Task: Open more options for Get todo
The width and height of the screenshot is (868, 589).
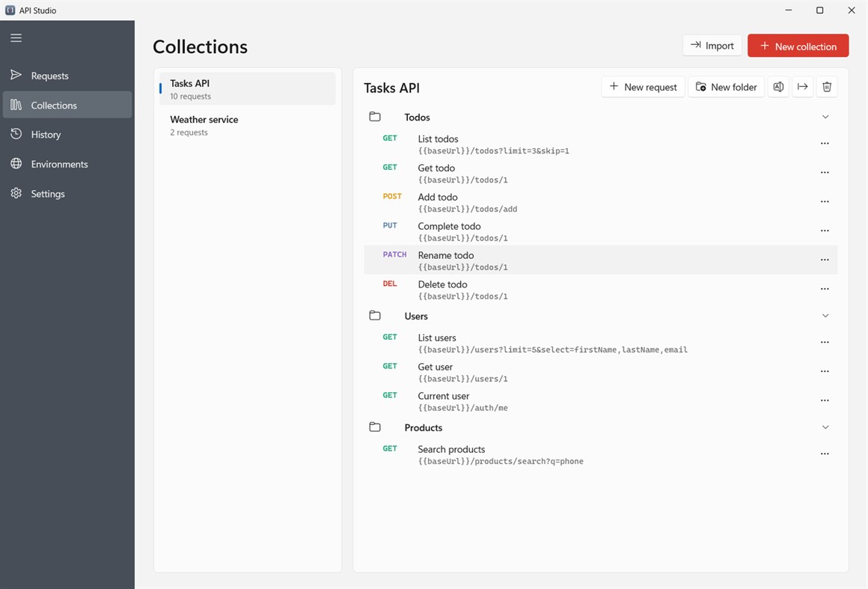Action: click(825, 173)
